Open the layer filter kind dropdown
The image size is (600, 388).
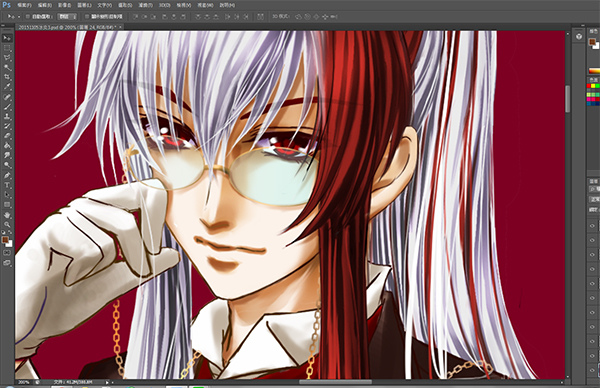[594, 189]
